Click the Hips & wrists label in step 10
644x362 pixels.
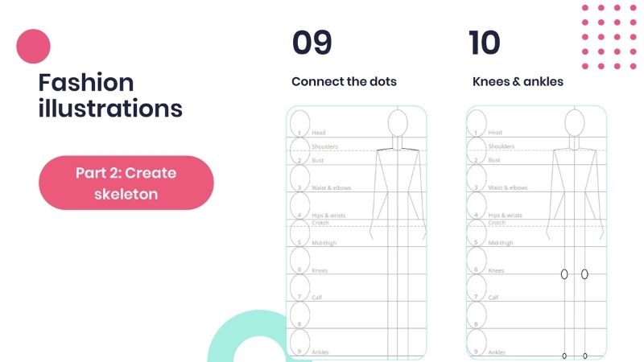(505, 215)
